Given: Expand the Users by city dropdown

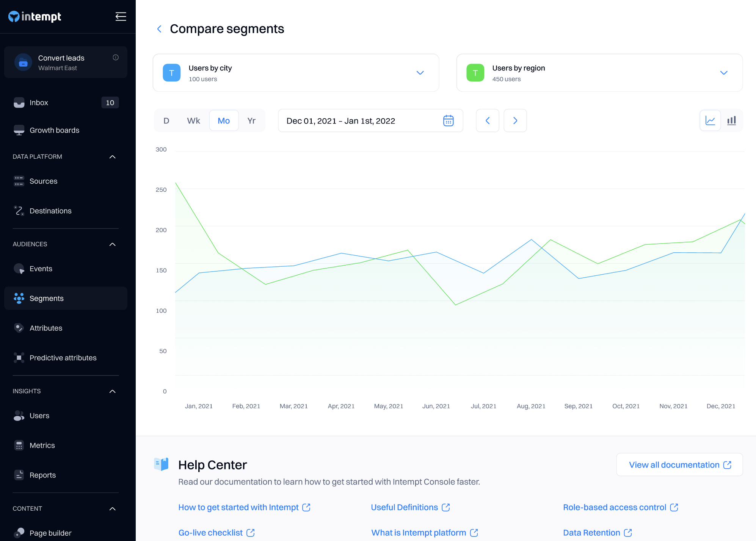Looking at the screenshot, I should click(420, 73).
